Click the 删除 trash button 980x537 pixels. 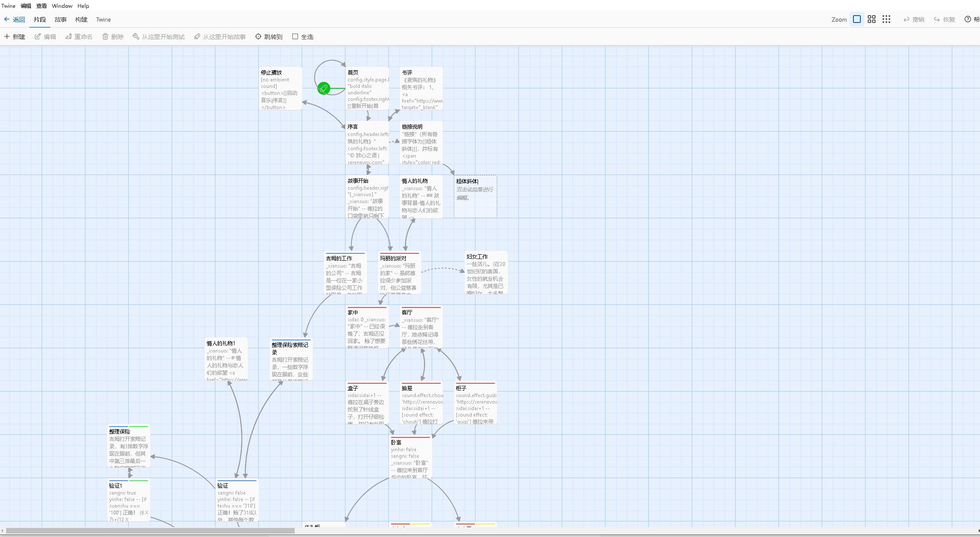coord(113,37)
